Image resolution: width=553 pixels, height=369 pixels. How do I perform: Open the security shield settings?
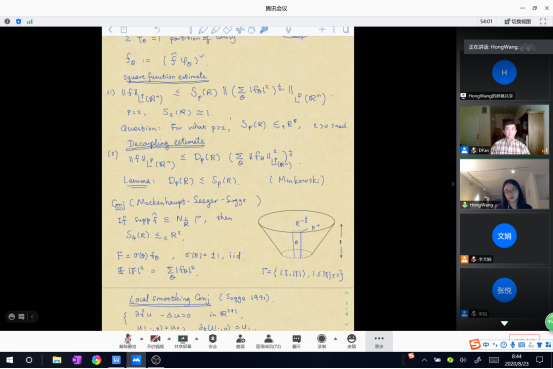[213, 341]
